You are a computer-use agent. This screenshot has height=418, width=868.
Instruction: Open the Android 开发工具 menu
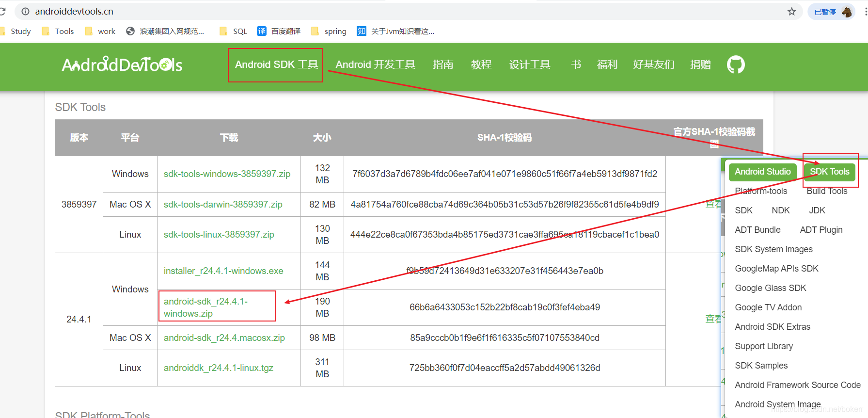point(376,64)
